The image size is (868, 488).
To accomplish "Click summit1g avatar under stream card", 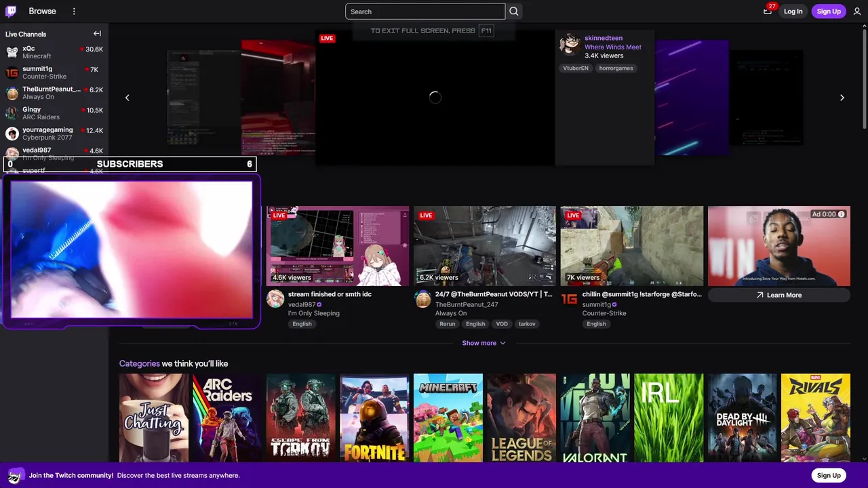I will (570, 299).
